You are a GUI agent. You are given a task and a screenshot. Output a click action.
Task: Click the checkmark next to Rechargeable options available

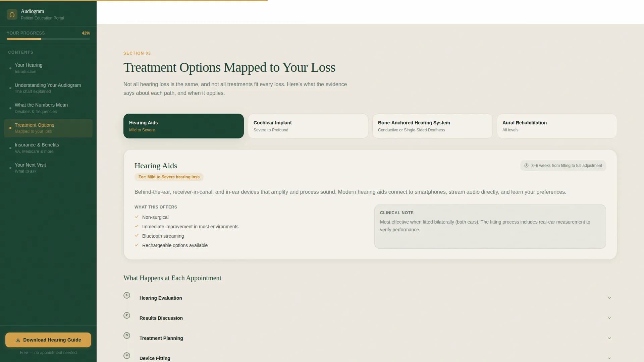(137, 245)
